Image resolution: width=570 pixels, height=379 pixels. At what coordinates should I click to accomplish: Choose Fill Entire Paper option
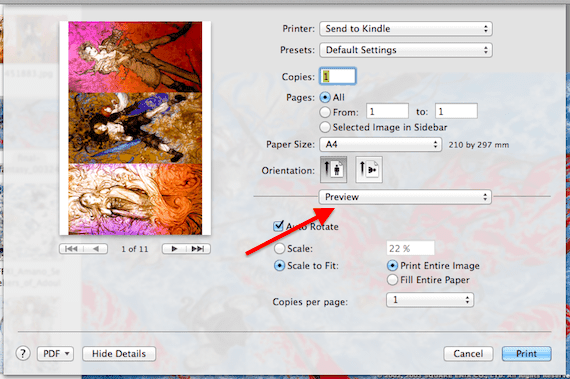coord(392,280)
